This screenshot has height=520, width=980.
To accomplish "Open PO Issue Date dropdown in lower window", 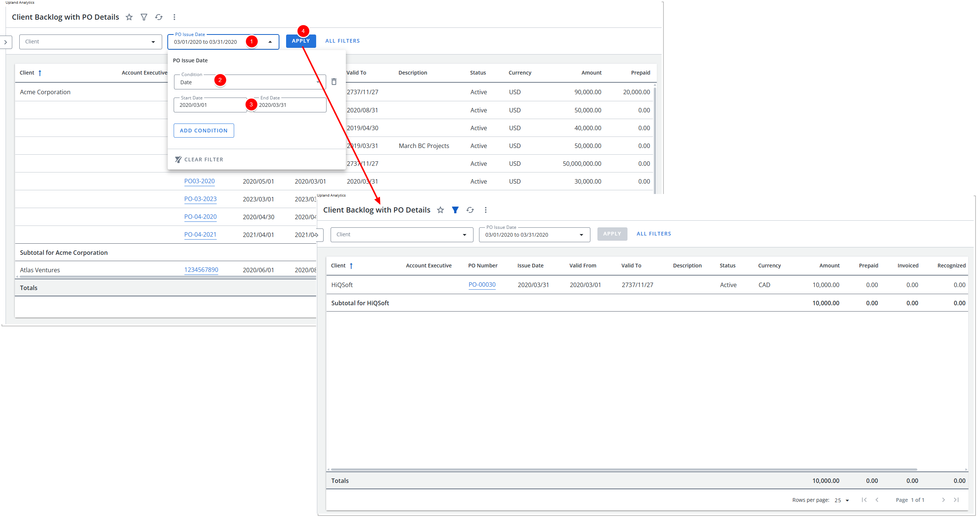I will pyautogui.click(x=534, y=235).
